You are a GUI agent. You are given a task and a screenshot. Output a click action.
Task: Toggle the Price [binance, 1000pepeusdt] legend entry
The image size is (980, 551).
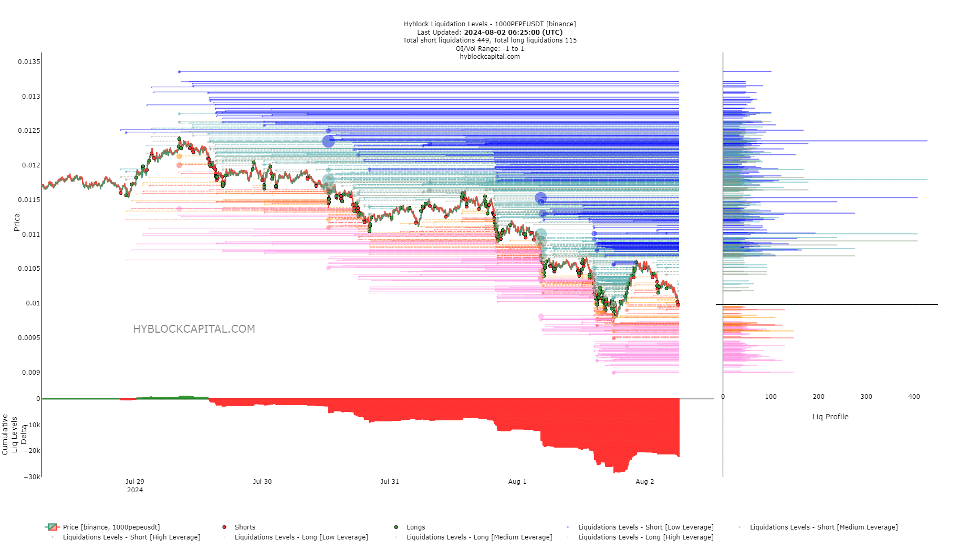(103, 527)
